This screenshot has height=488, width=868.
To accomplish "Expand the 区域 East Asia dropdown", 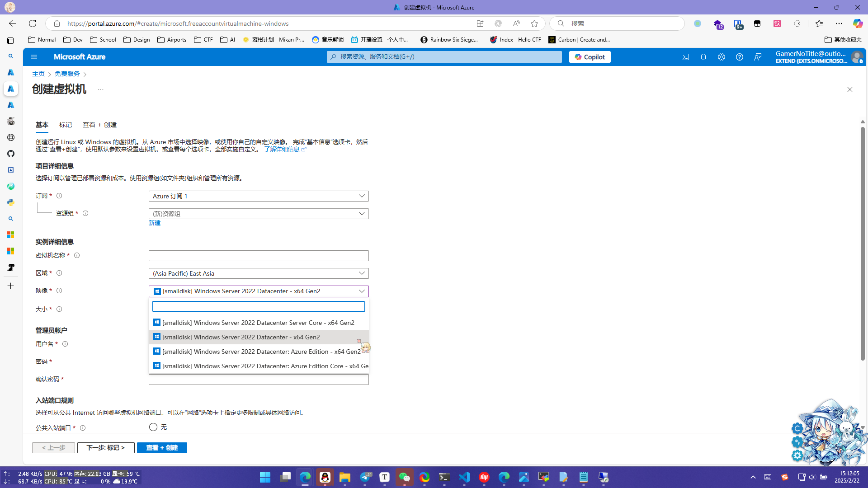I will 259,273.
